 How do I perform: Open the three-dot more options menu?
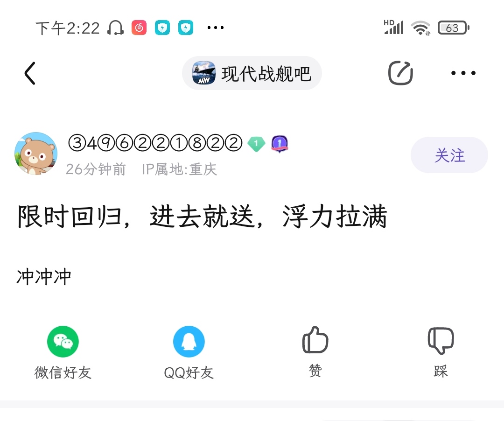pos(463,73)
